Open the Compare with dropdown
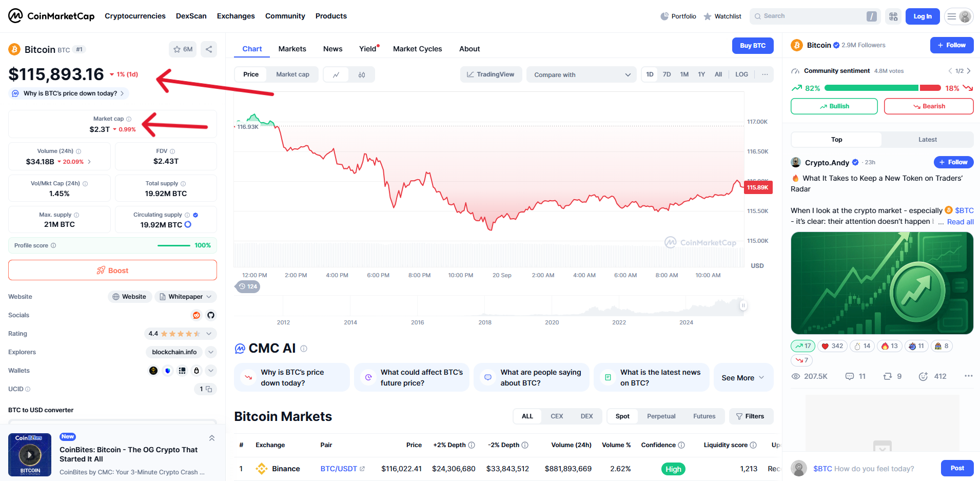This screenshot has width=980, height=481. [581, 75]
